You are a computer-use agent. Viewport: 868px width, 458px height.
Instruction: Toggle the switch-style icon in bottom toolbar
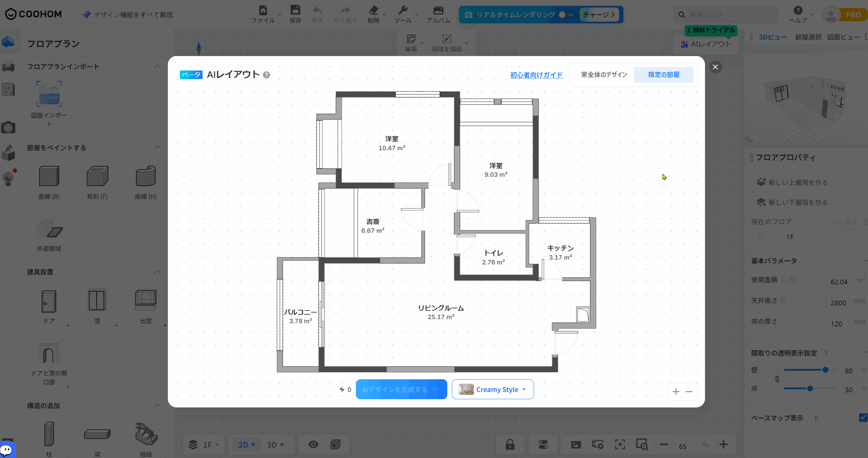click(x=543, y=444)
